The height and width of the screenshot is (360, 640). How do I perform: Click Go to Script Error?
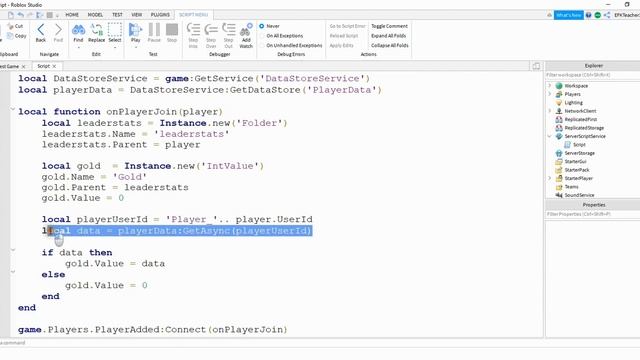point(347,26)
